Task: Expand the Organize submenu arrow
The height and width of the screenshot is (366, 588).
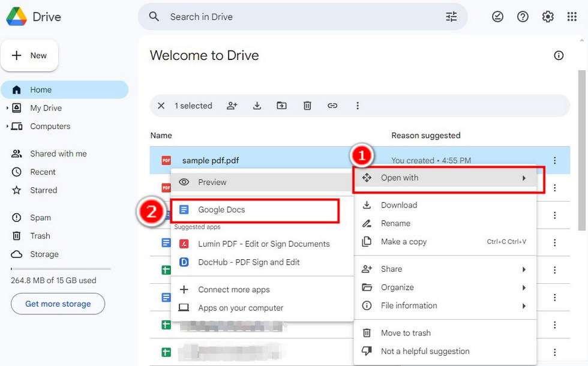Action: 524,287
